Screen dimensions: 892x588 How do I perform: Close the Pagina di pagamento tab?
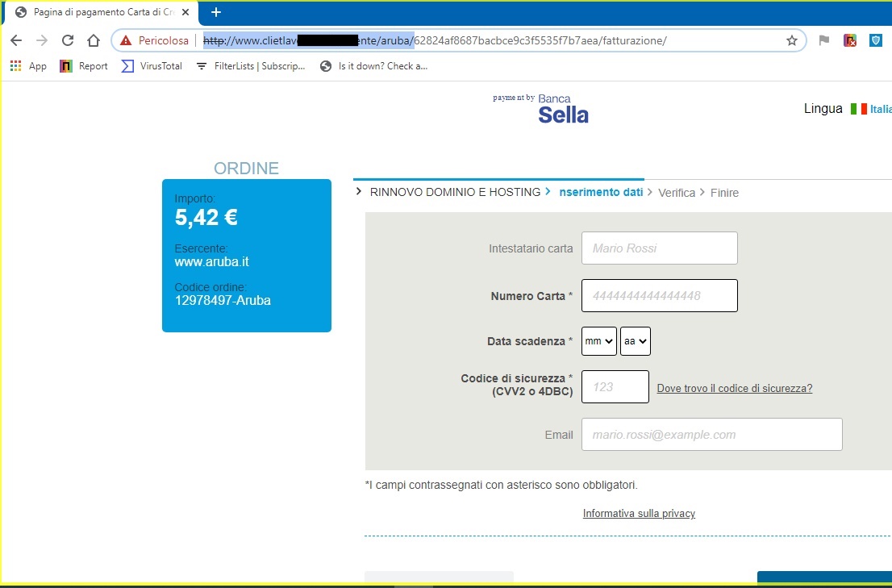coord(185,12)
